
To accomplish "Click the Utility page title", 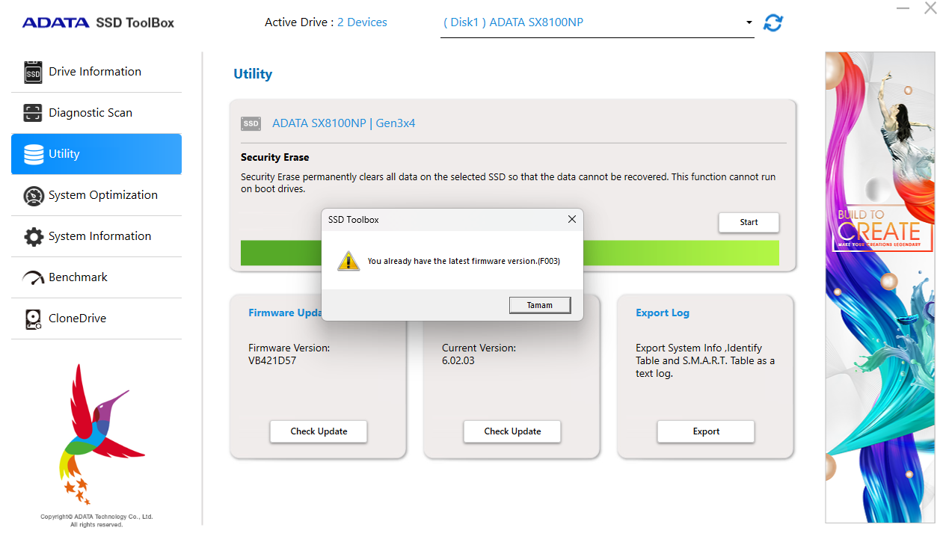I will click(x=253, y=74).
